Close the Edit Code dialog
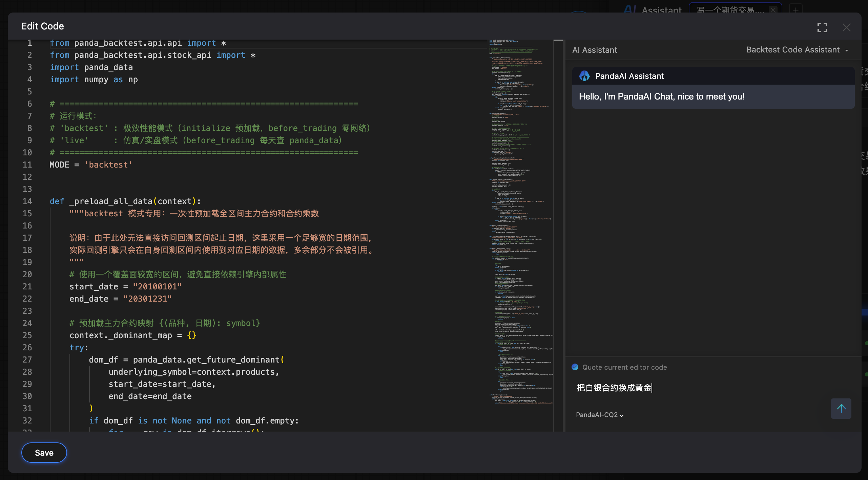The width and height of the screenshot is (868, 480). pyautogui.click(x=846, y=27)
